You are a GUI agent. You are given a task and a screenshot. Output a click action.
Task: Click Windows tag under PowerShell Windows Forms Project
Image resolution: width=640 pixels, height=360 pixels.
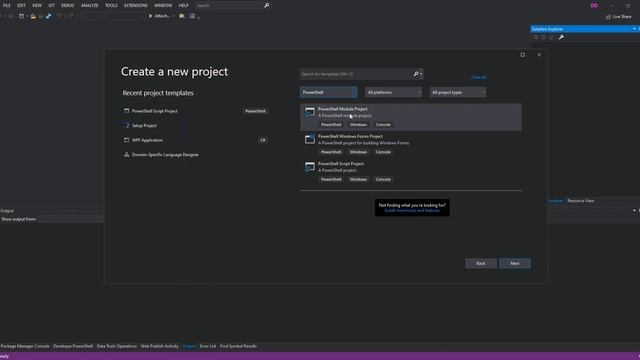point(358,152)
